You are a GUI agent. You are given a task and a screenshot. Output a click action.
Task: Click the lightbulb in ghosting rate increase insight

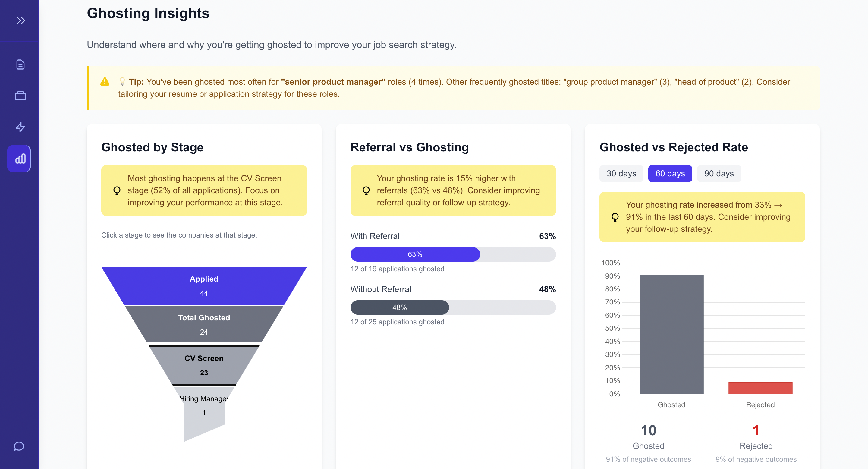(615, 217)
